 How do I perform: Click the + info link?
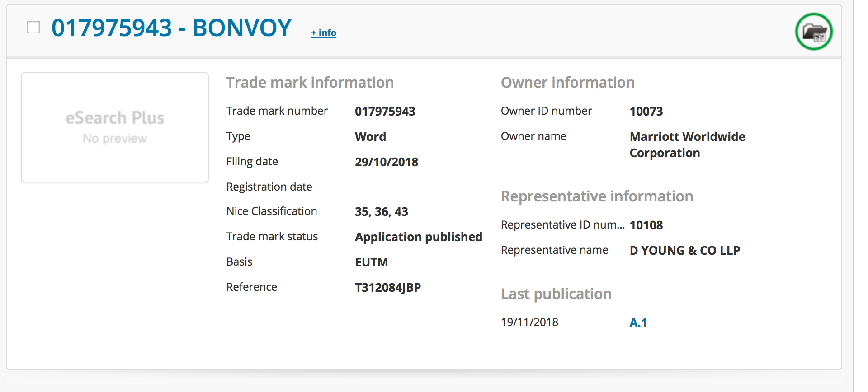(324, 33)
